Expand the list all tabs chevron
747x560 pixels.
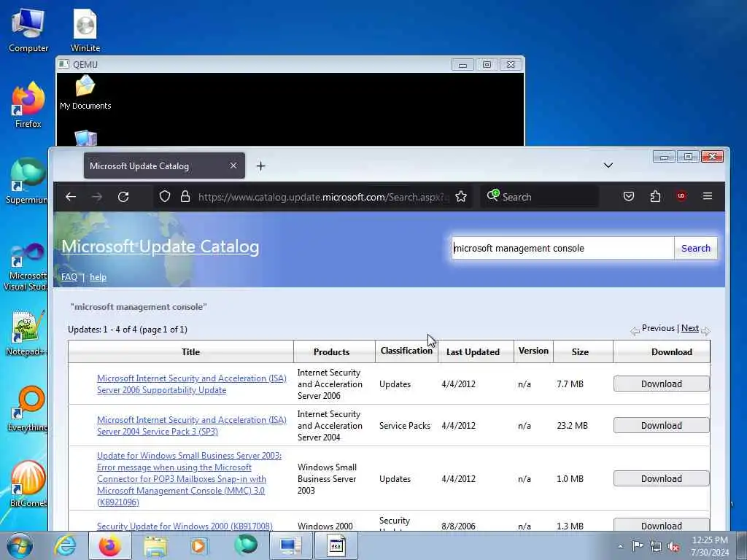pos(608,166)
